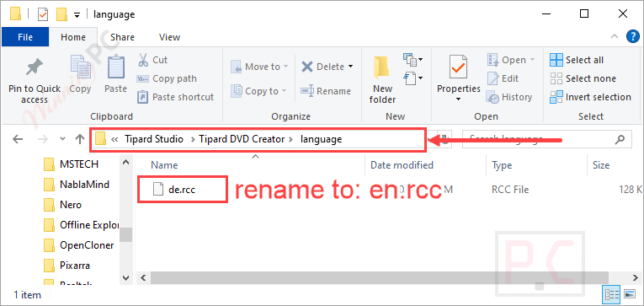Viewport: 644px width, 306px height.
Task: Click the Back navigation arrow
Action: pos(18,139)
